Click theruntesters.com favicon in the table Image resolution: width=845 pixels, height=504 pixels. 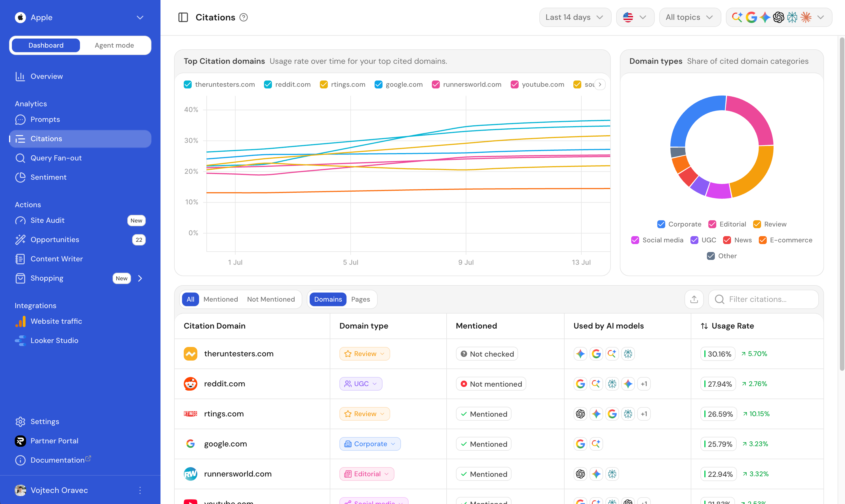pos(191,353)
